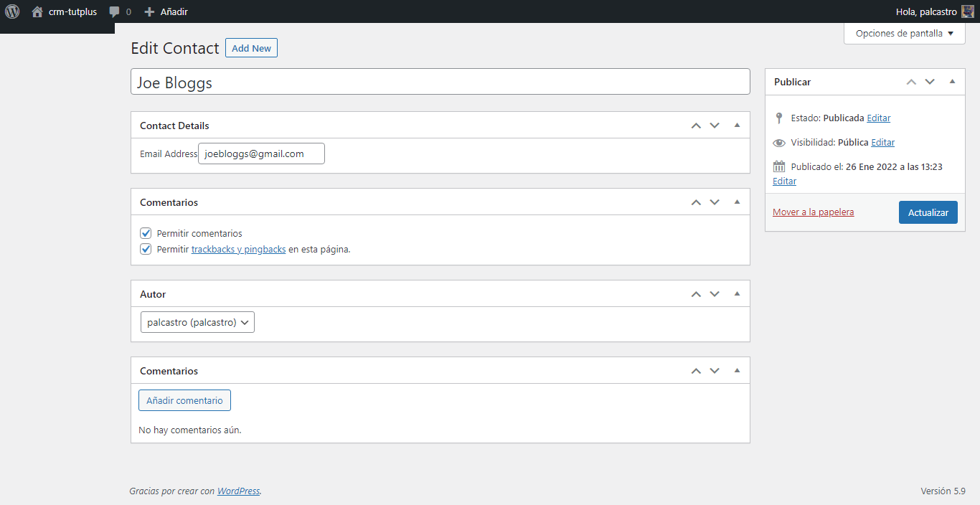980x505 pixels.
Task: Collapse the Contact Details panel
Action: 737,125
